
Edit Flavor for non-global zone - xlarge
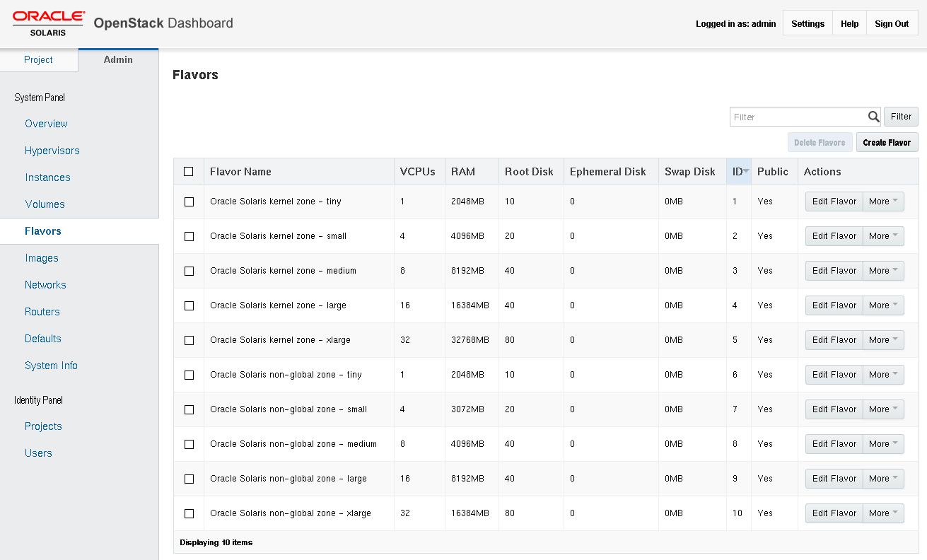click(834, 513)
